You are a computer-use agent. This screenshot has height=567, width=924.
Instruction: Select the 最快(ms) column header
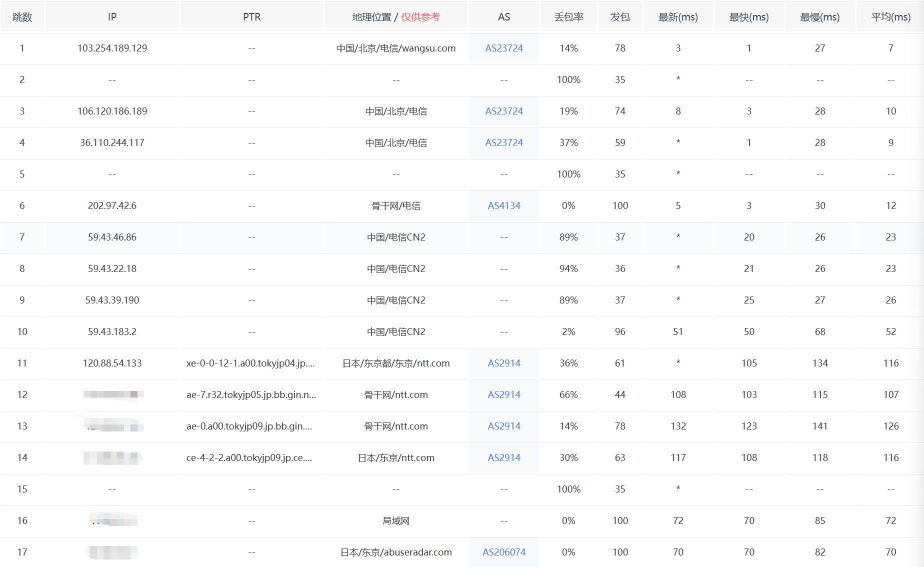pyautogui.click(x=749, y=17)
